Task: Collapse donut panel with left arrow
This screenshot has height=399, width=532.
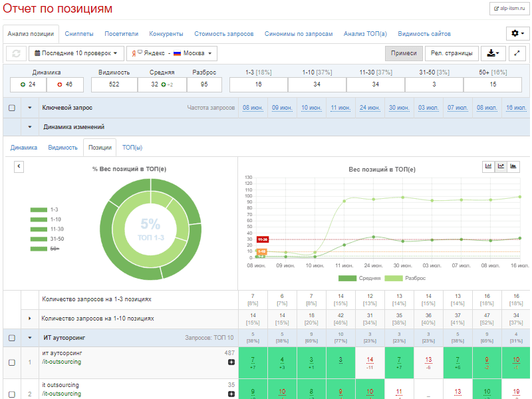Action: pos(19,167)
